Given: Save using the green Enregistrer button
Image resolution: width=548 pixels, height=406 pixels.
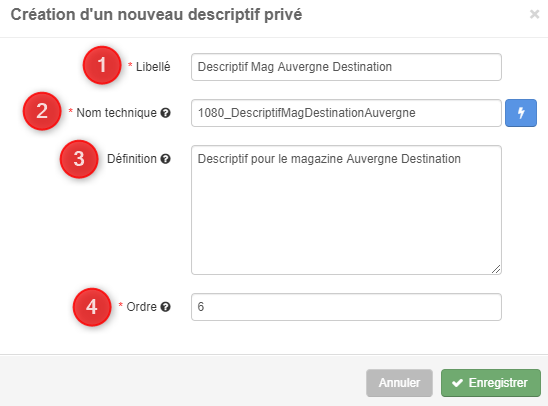Looking at the screenshot, I should click(x=491, y=383).
